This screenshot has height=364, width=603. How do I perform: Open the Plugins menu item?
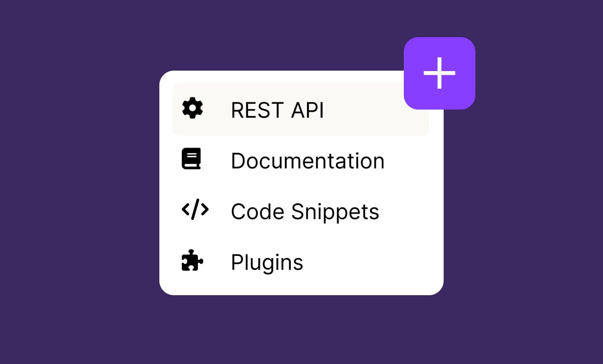[267, 262]
